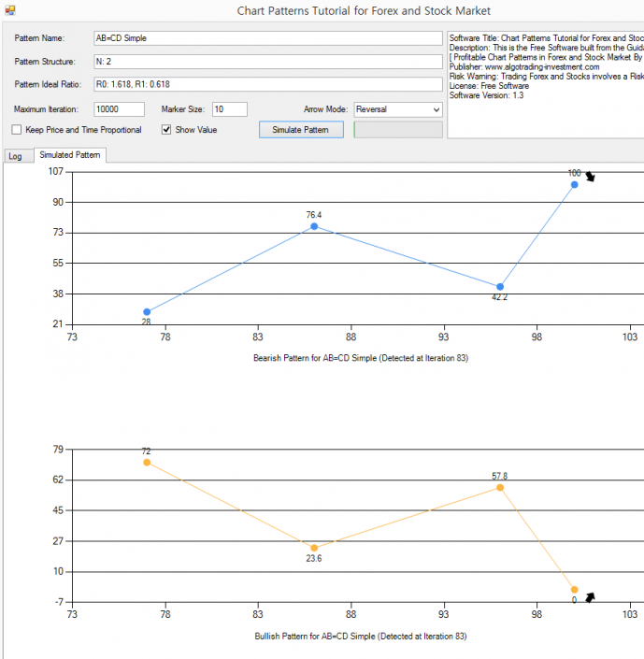Click the Pattern Ideal Ratio field

(268, 84)
